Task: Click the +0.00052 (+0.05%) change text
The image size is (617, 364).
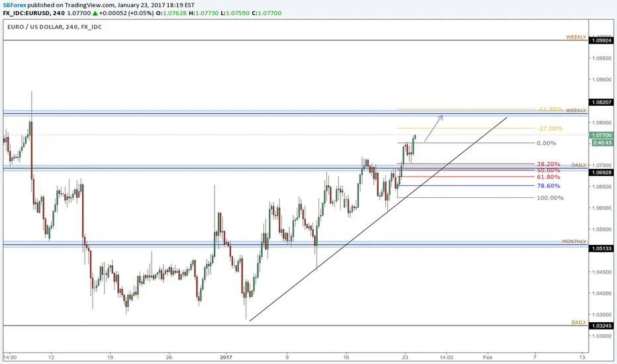Action: pyautogui.click(x=126, y=13)
